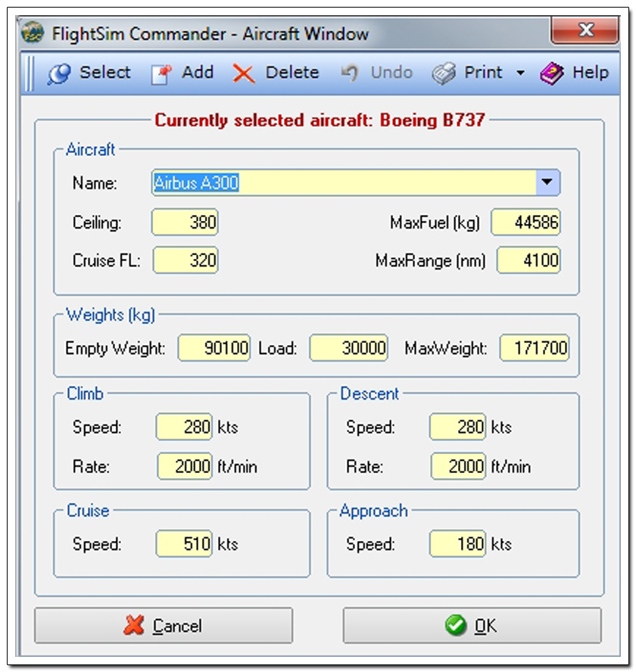This screenshot has height=672, width=636.
Task: Click the Add toolbar label
Action: pos(198,73)
